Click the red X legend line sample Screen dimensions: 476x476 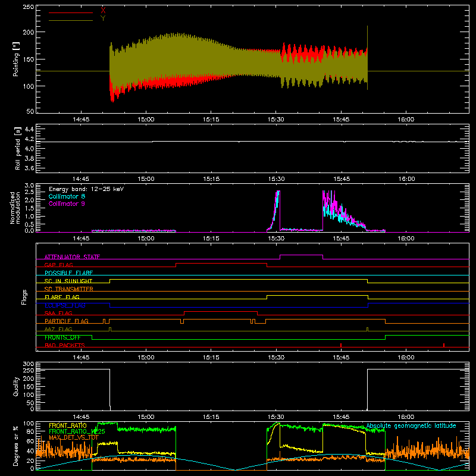click(71, 12)
